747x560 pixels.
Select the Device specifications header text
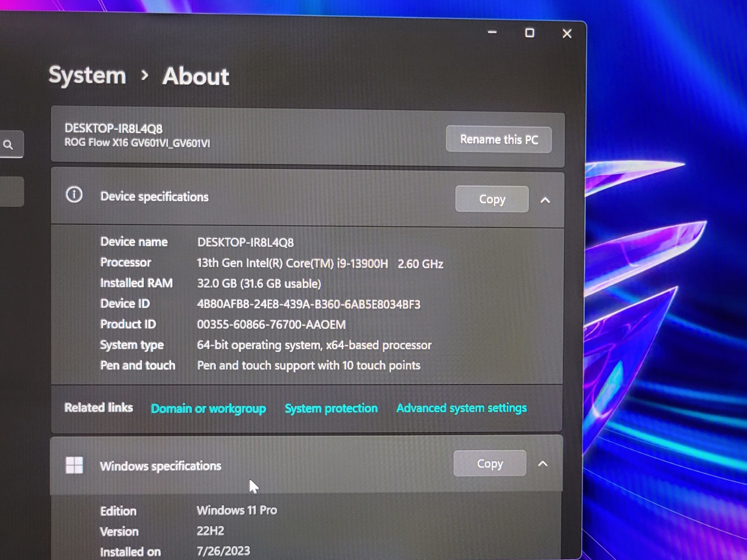click(x=154, y=197)
